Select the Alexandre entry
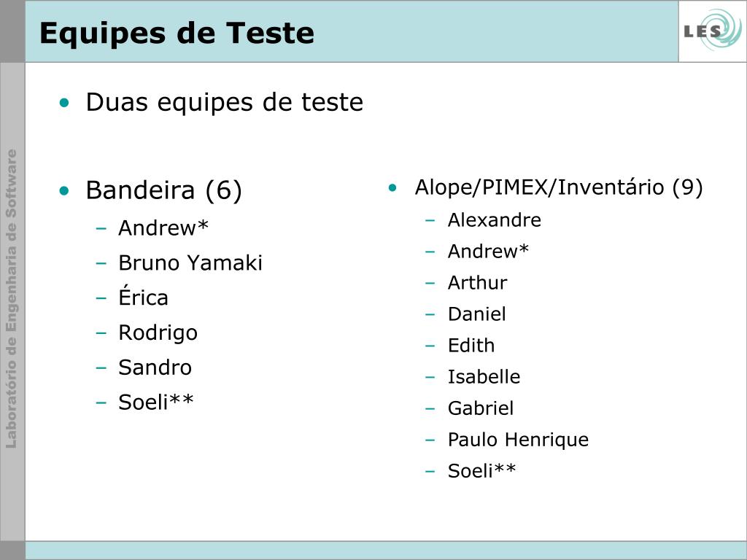The image size is (747, 560). pos(495,220)
